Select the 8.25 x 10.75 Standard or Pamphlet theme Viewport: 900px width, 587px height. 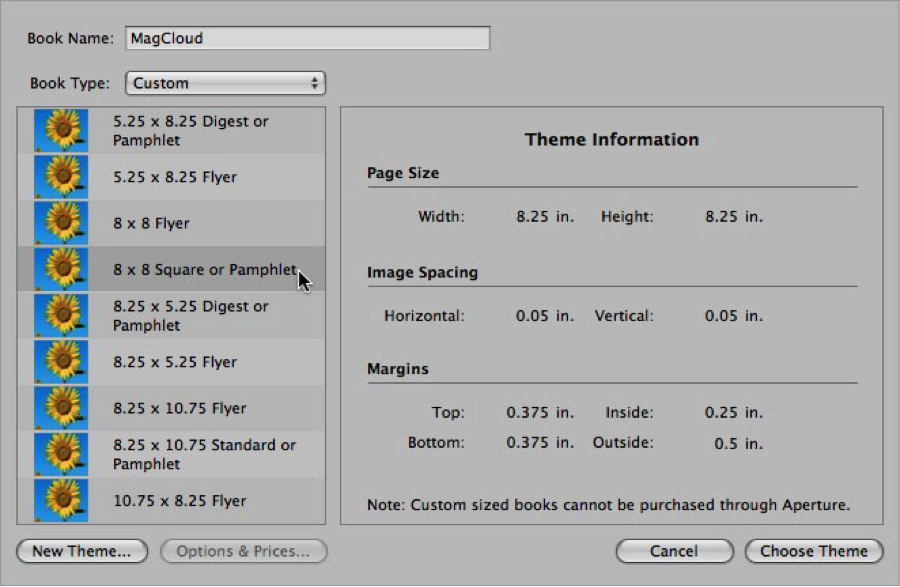(x=204, y=454)
